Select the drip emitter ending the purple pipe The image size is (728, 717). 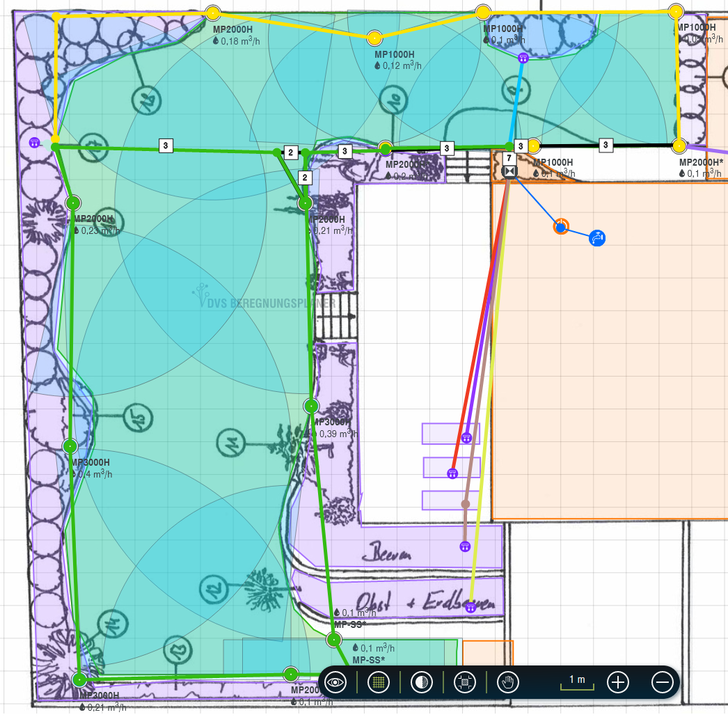coord(466,437)
